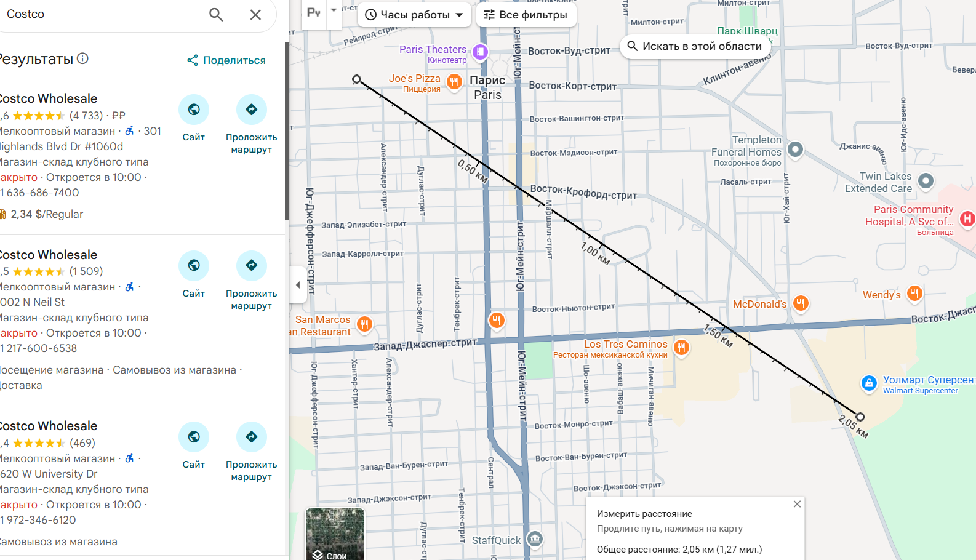Select the Paris Community Hospital marker
The width and height of the screenshot is (976, 560).
tap(967, 218)
